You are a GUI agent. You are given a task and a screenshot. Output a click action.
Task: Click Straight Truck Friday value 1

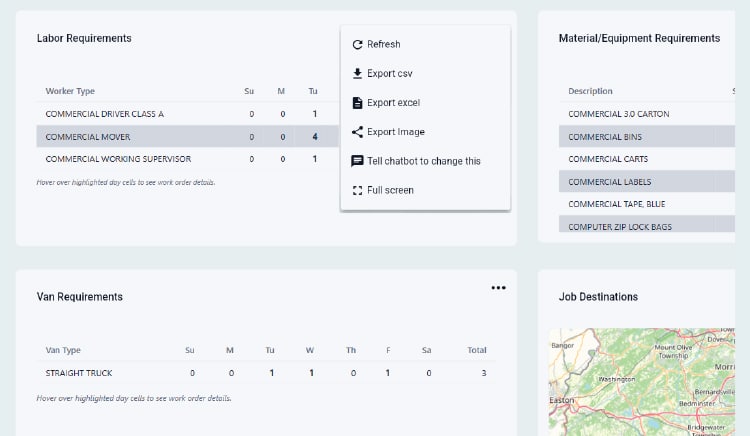[x=387, y=373]
